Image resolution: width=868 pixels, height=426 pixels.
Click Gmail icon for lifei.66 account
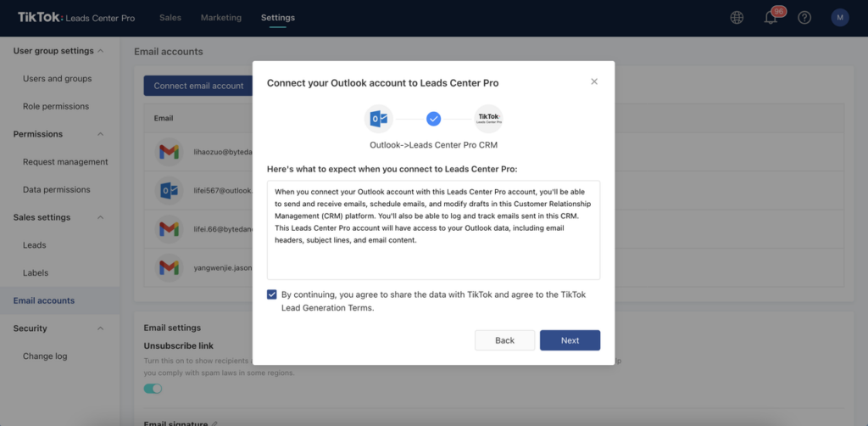(x=169, y=229)
